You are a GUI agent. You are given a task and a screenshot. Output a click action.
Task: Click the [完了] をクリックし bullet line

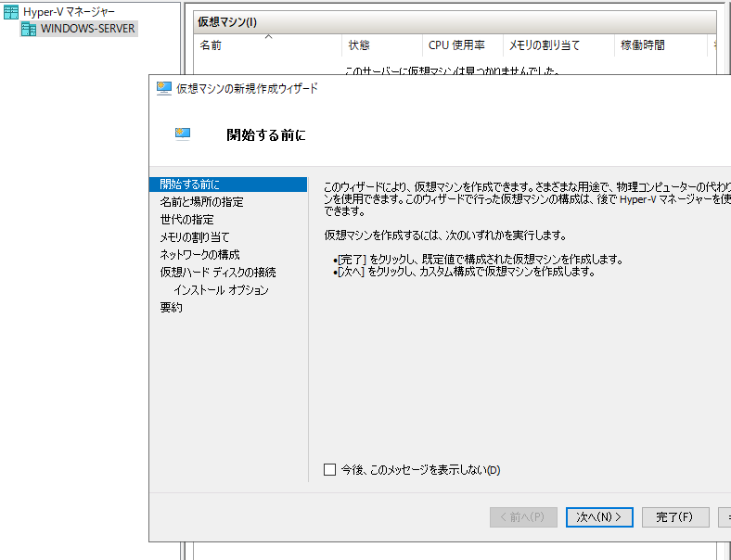(x=478, y=259)
